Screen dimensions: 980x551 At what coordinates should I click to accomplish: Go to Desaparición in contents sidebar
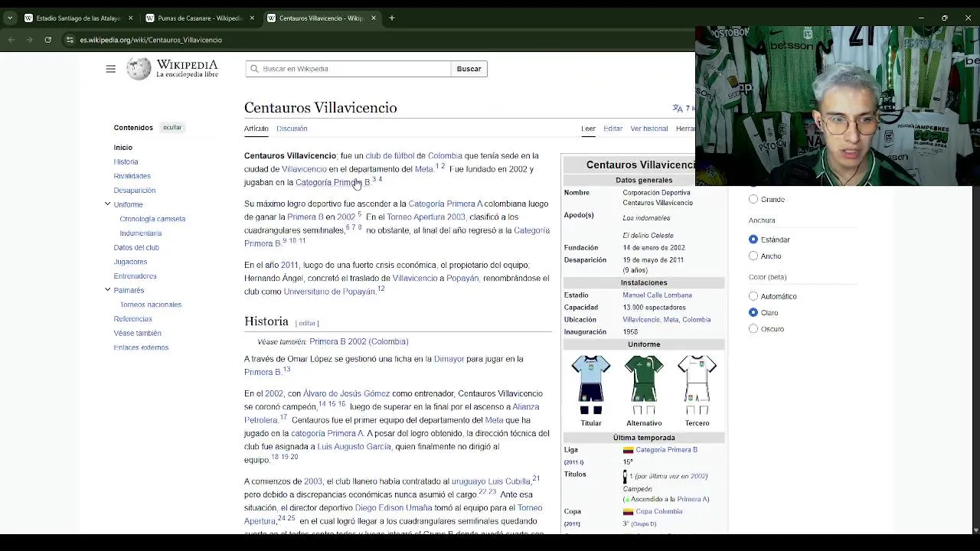tap(135, 191)
